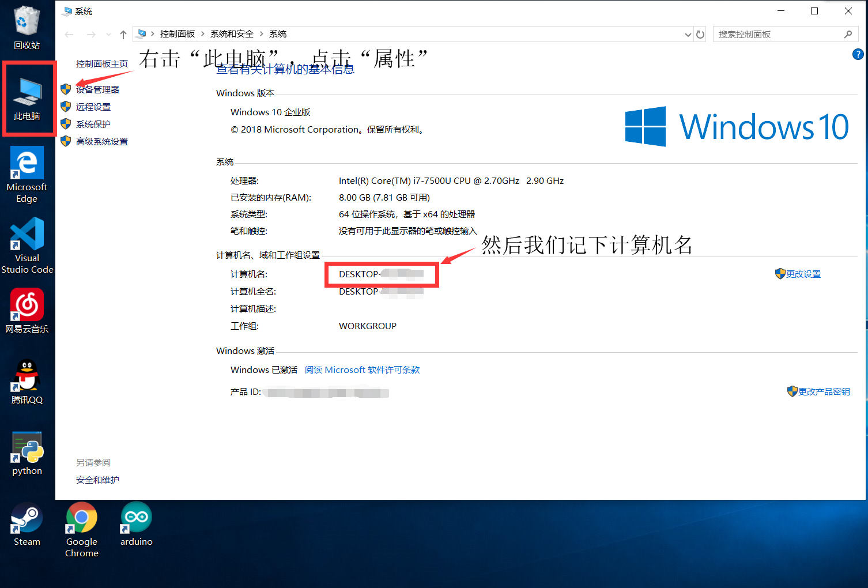Screen dimensions: 868x588
Task: Open 网易云音乐 desktop shortcut
Action: click(27, 311)
